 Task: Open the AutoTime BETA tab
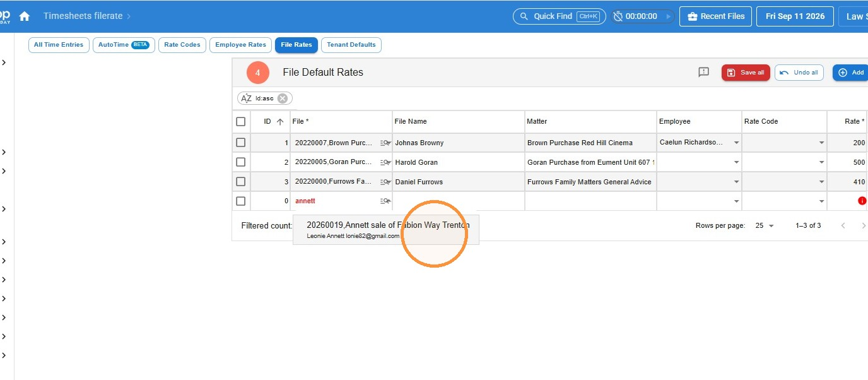click(124, 45)
